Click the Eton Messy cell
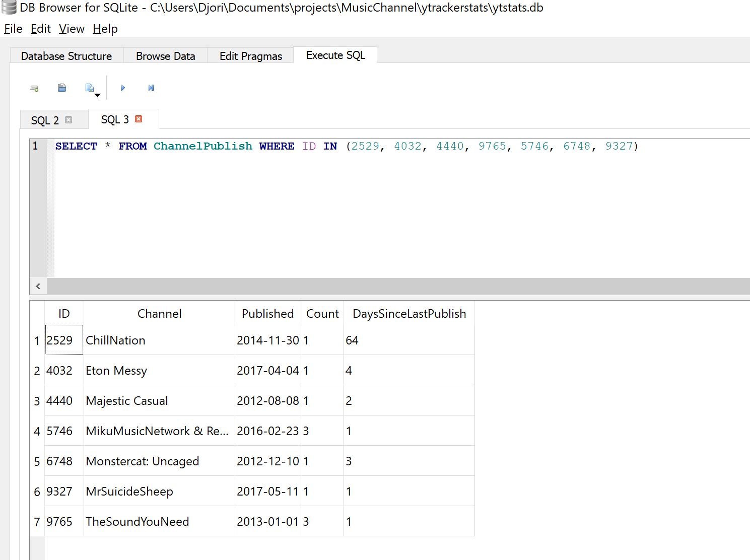The width and height of the screenshot is (750, 560). (x=159, y=371)
